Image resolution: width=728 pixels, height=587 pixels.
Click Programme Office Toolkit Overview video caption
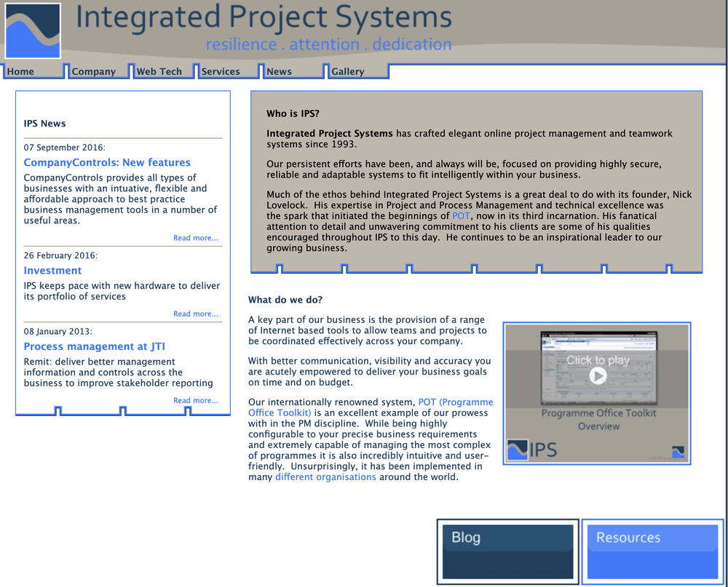pos(598,420)
